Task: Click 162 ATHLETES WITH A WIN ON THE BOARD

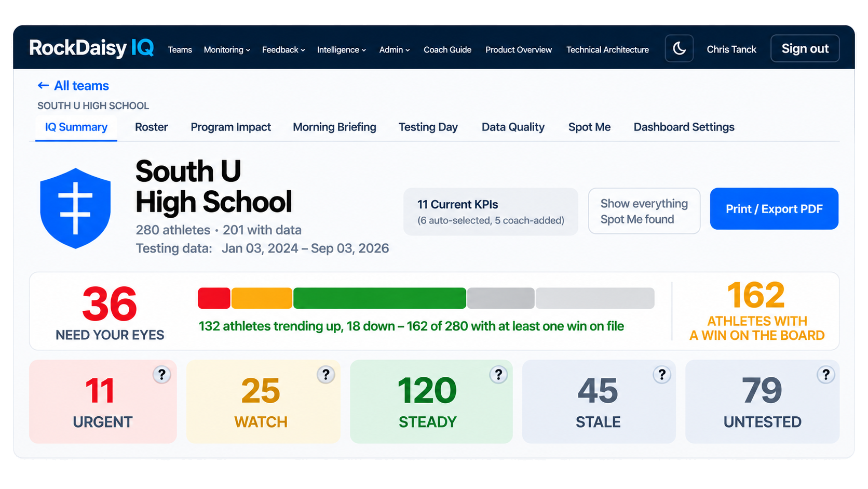Action: pos(756,311)
